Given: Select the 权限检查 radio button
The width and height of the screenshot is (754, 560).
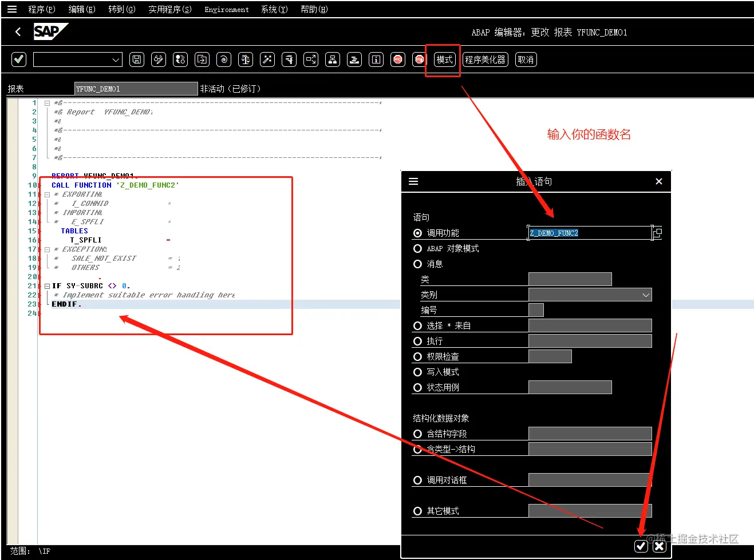Looking at the screenshot, I should (417, 356).
